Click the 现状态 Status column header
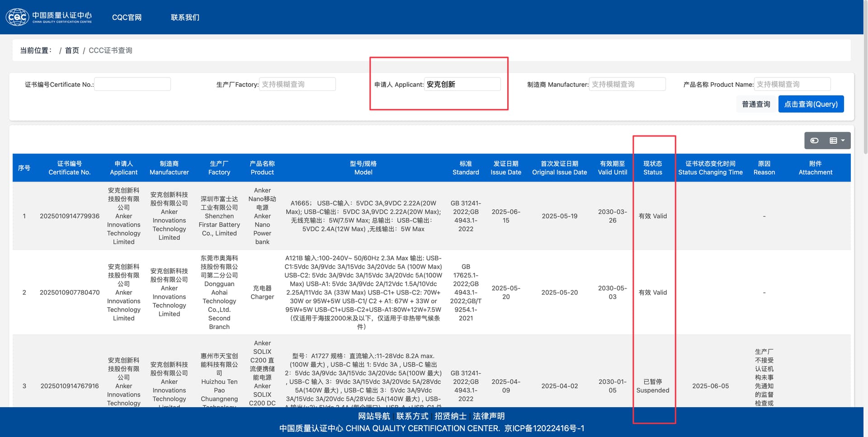This screenshot has height=437, width=868. pos(653,168)
